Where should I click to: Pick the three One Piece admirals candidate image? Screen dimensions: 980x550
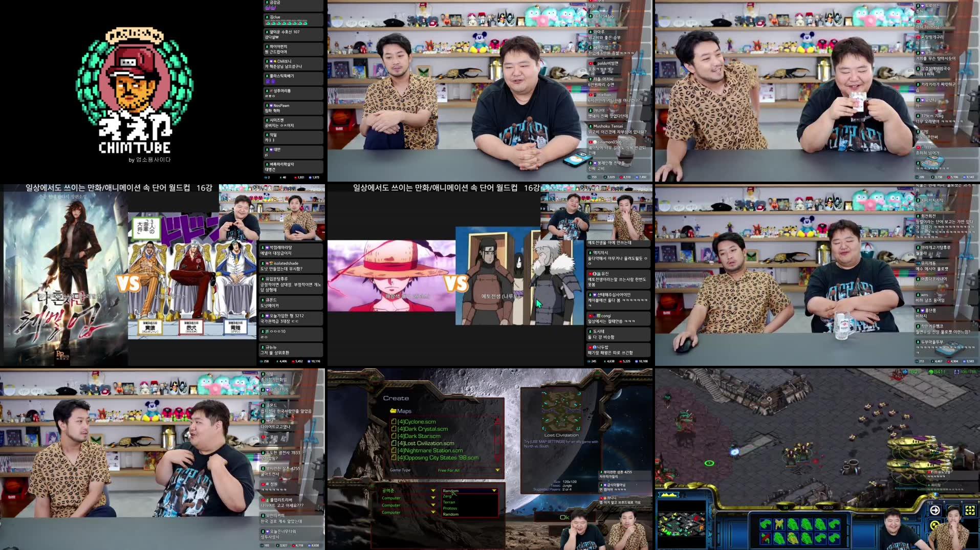point(192,276)
